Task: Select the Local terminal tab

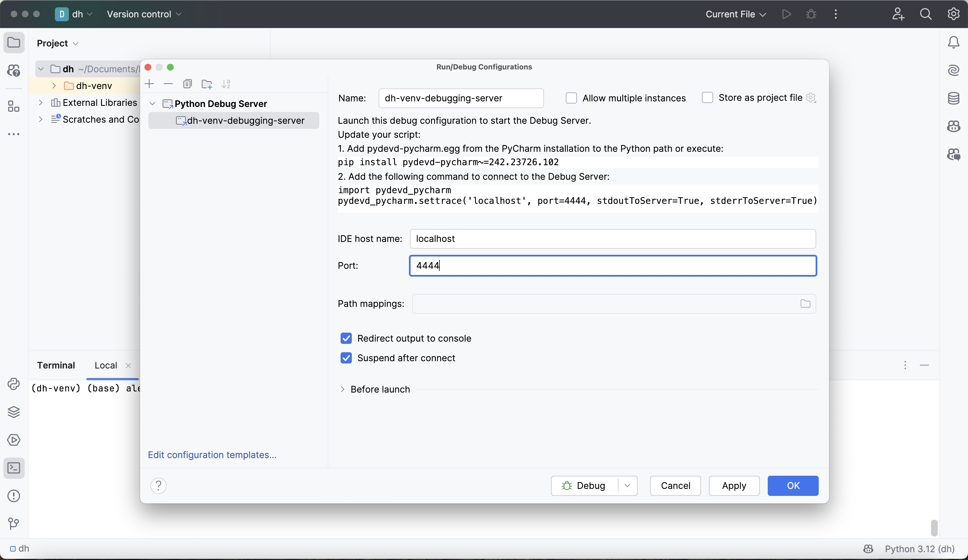Action: point(106,365)
